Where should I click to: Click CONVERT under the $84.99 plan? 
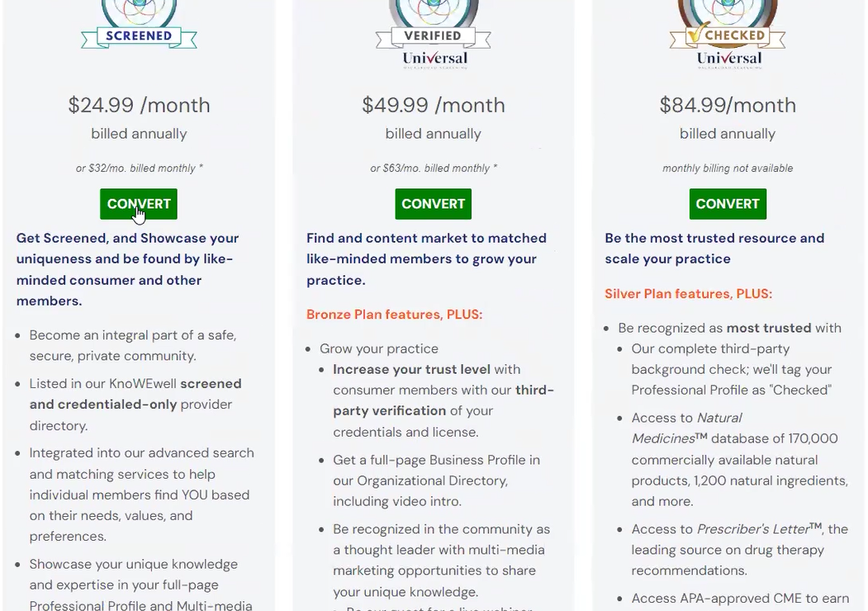tap(728, 204)
